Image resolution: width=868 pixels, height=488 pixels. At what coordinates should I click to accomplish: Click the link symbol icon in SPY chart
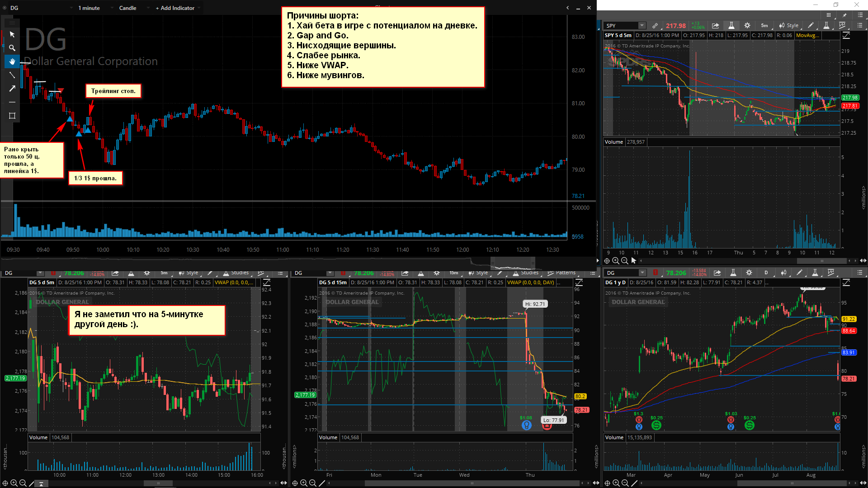coord(655,26)
